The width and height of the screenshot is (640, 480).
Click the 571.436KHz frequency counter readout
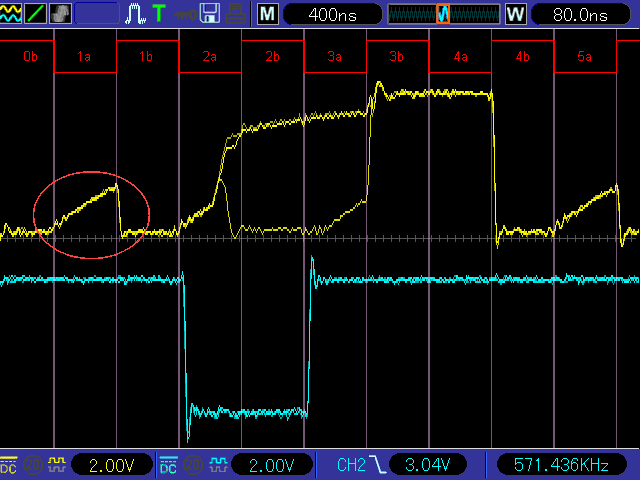tap(560, 465)
